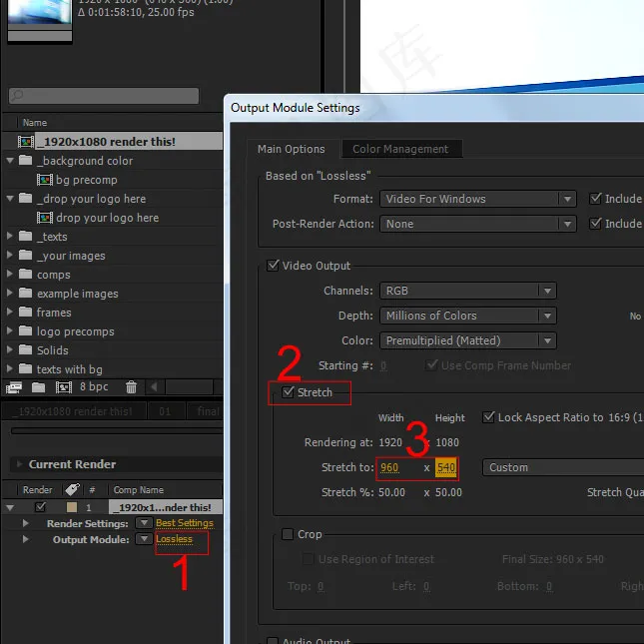Open the Format dropdown

click(477, 199)
